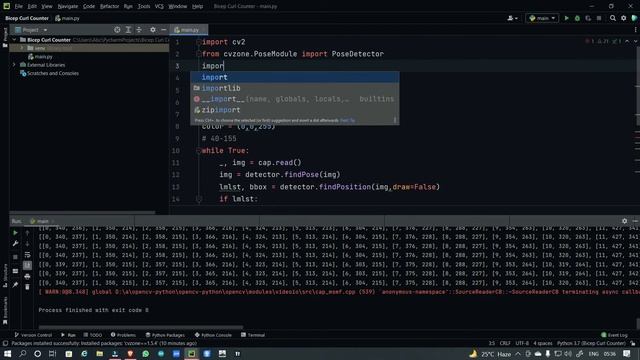Toggle Structure tool window side stripe

point(5,276)
